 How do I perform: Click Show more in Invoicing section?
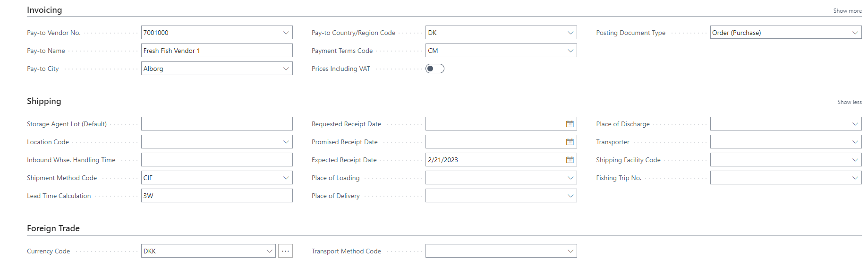pos(847,11)
